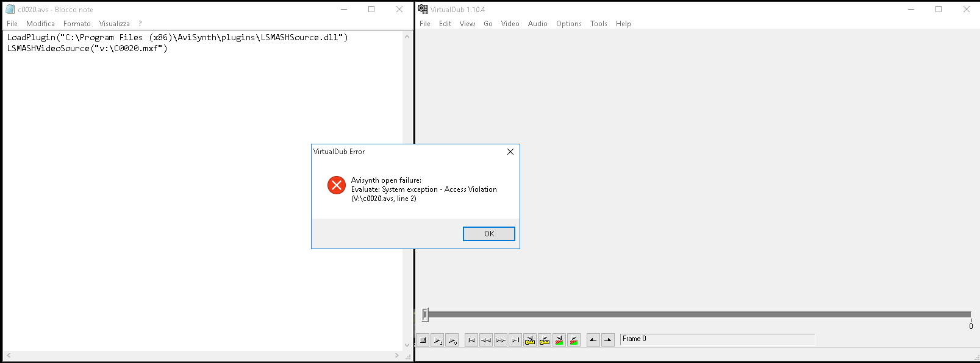
Task: Minimize the VirtualDub window
Action: 911,9
